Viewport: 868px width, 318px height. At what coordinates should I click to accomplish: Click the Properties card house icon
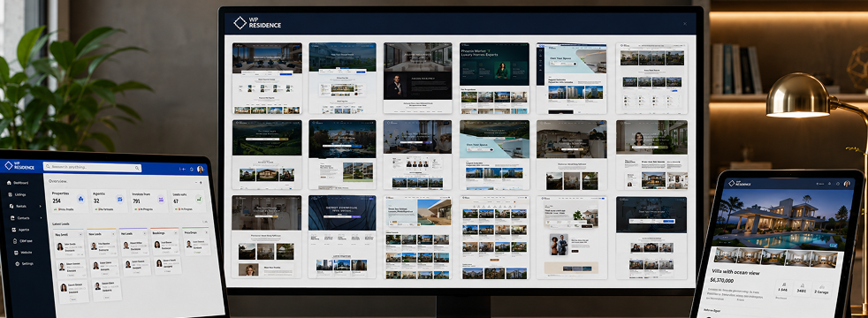point(80,200)
